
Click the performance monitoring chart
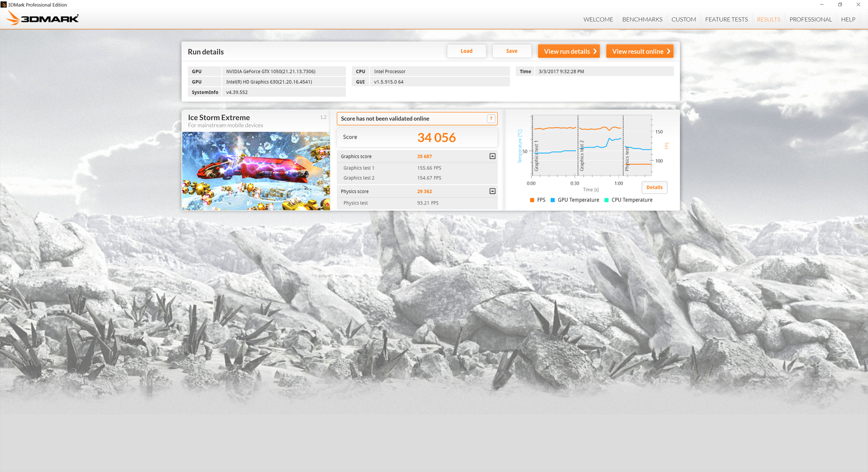click(592, 145)
